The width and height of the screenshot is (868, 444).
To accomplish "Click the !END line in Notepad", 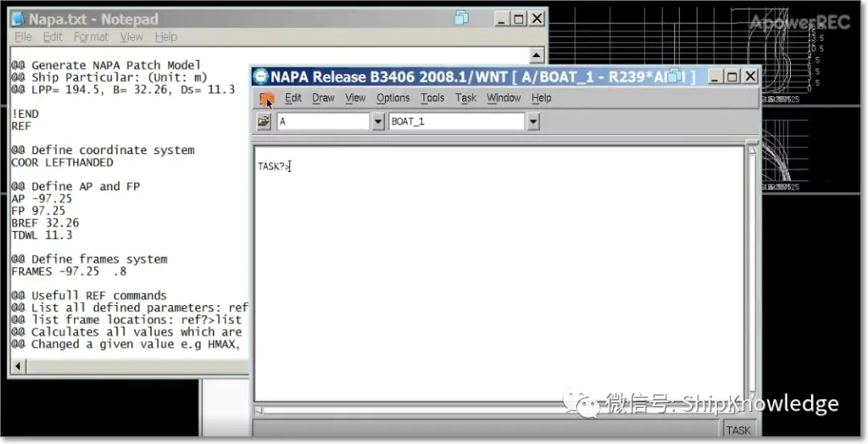I will (25, 114).
